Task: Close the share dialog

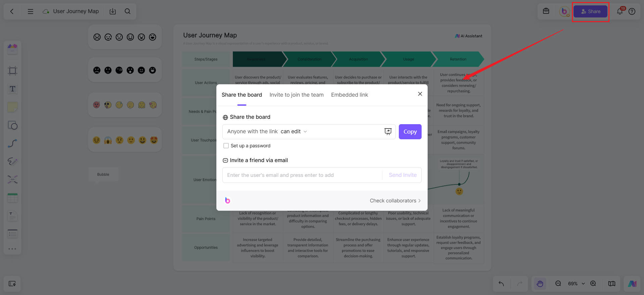Action: coord(420,94)
